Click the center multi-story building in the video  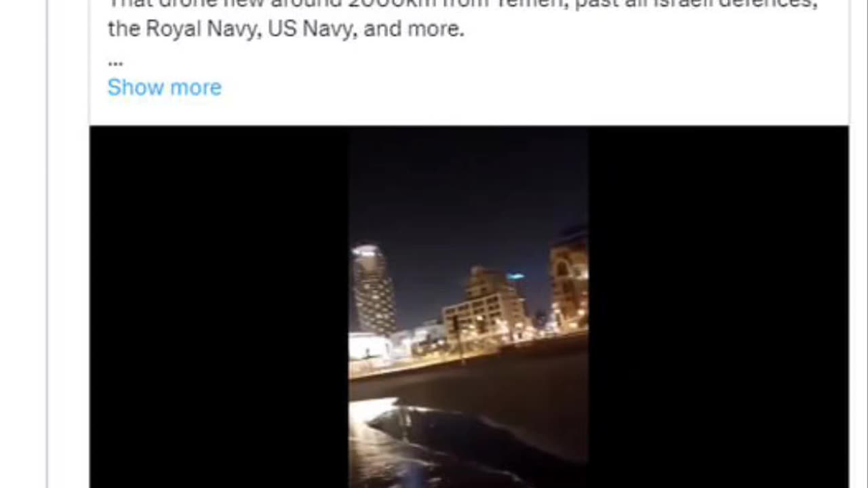coord(484,304)
